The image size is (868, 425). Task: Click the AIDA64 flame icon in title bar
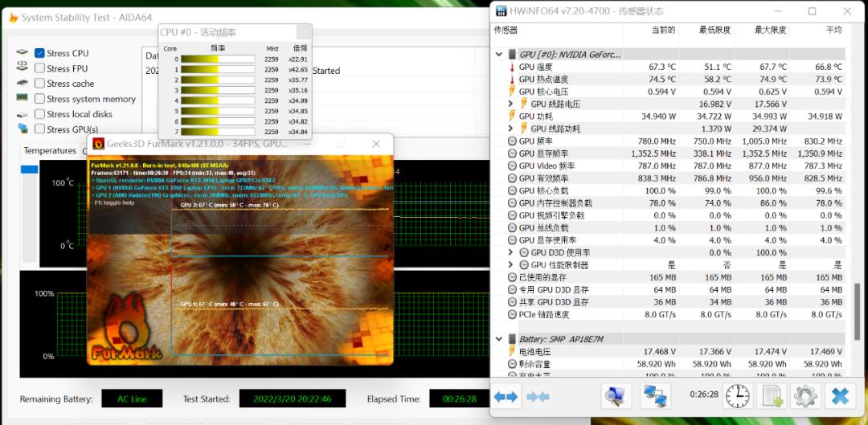pyautogui.click(x=14, y=18)
